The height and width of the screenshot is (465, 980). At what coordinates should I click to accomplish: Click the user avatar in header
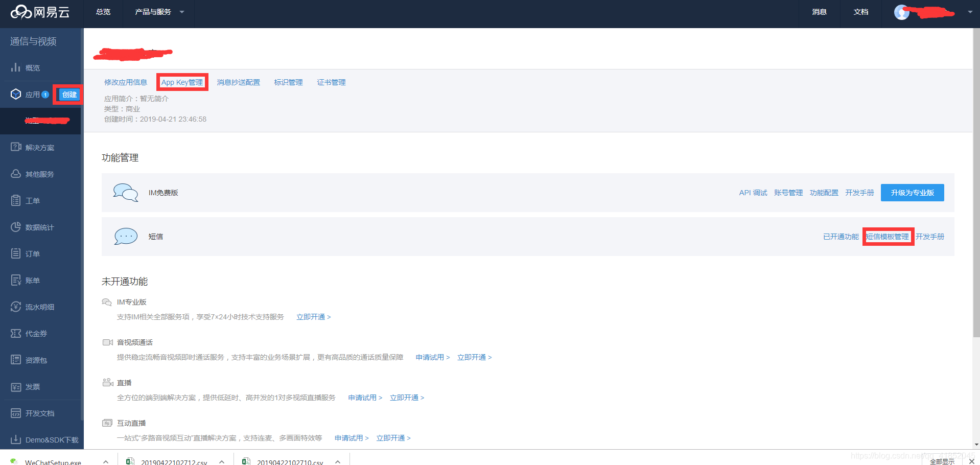coord(902,12)
